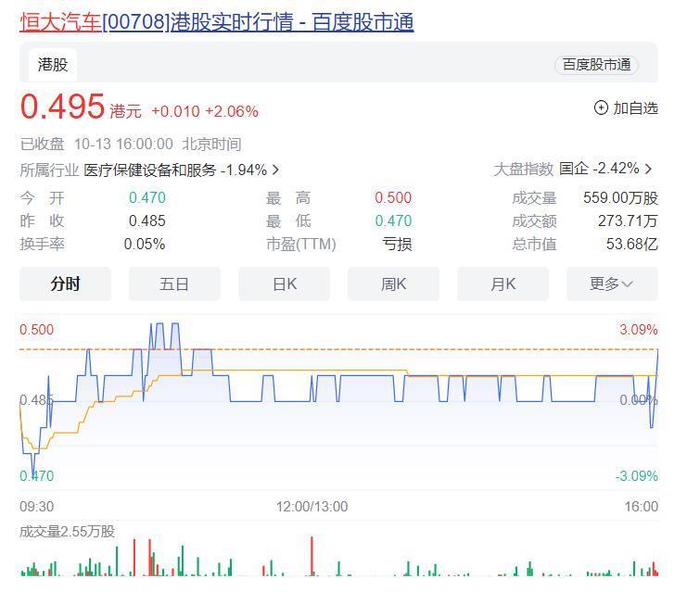Click the 成交量 value 559.00万股
This screenshot has height=592, width=700.
click(620, 197)
